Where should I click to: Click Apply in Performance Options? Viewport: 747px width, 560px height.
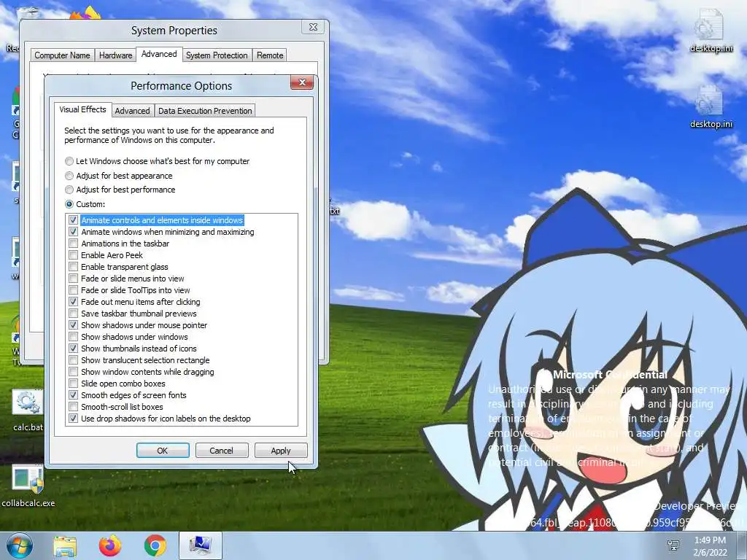point(281,451)
